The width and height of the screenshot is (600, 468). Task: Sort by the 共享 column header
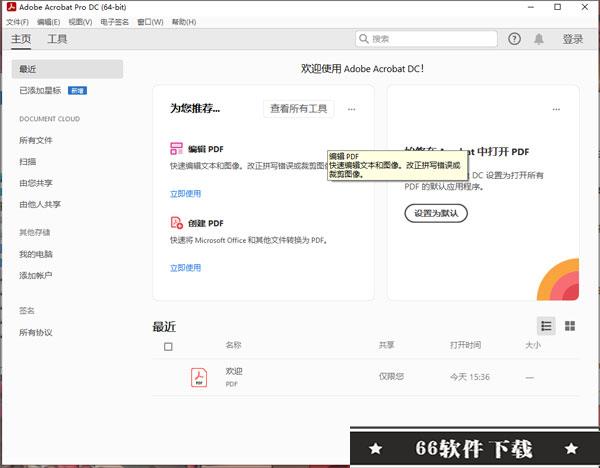coord(386,345)
